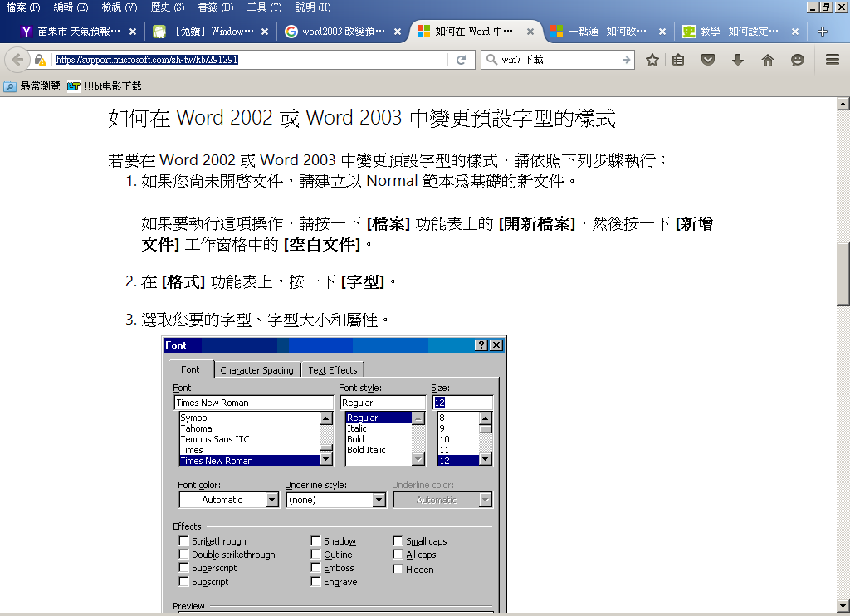Open the 檔案 (F) menu

[22, 7]
